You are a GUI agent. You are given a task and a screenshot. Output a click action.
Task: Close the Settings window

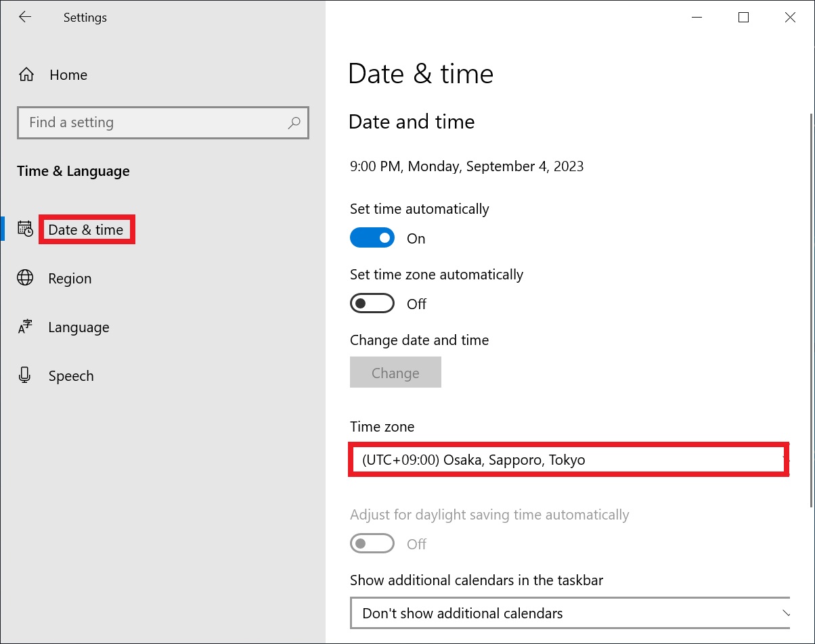tap(790, 18)
